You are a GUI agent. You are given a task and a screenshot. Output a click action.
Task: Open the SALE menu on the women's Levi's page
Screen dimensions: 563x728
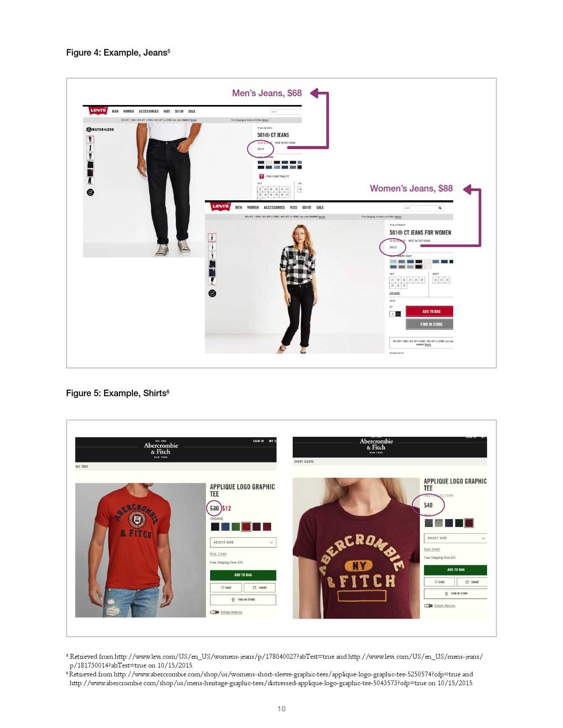(x=320, y=207)
